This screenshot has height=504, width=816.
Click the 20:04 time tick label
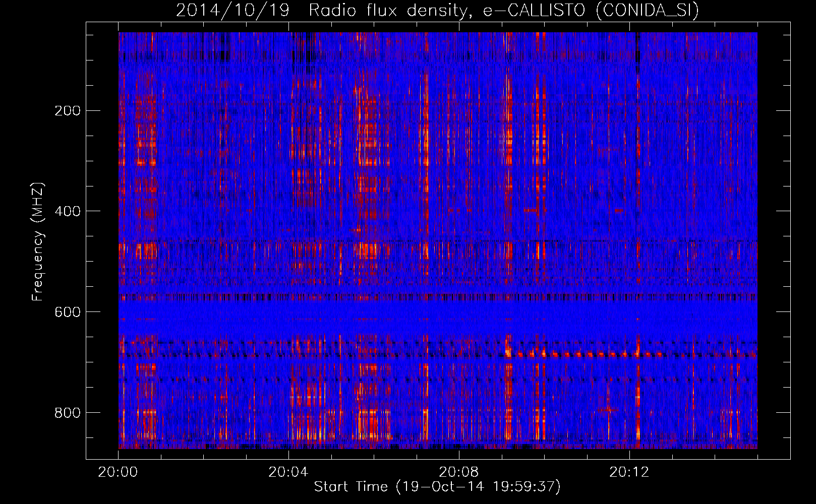pos(288,472)
